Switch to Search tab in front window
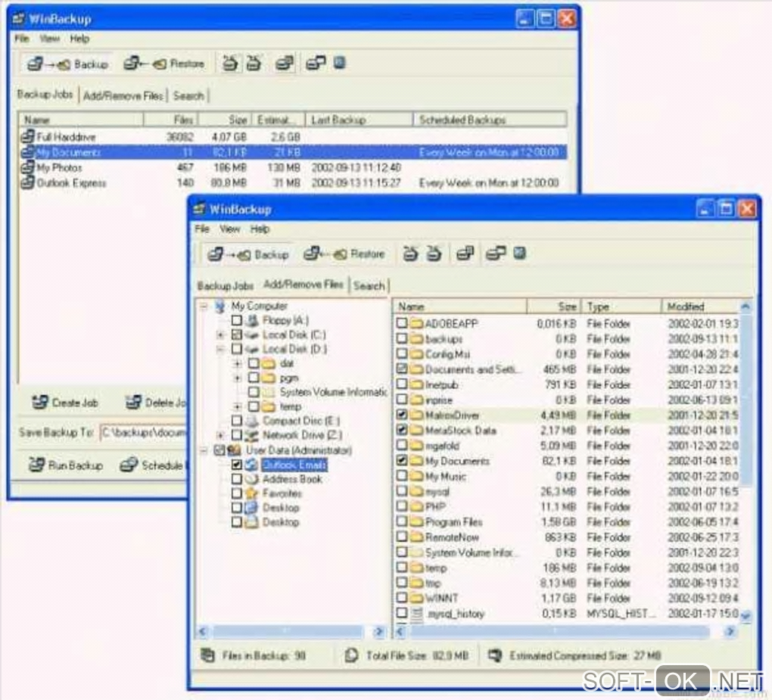Image resolution: width=772 pixels, height=700 pixels. [369, 285]
